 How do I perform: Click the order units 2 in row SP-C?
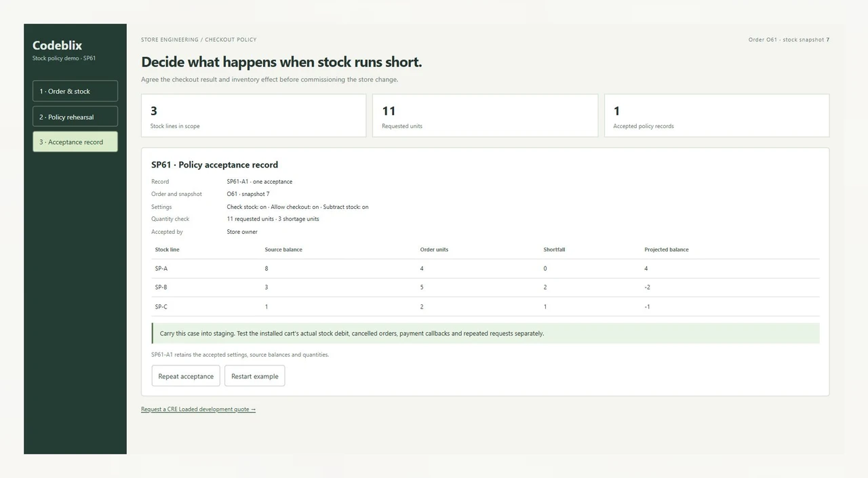click(x=422, y=306)
